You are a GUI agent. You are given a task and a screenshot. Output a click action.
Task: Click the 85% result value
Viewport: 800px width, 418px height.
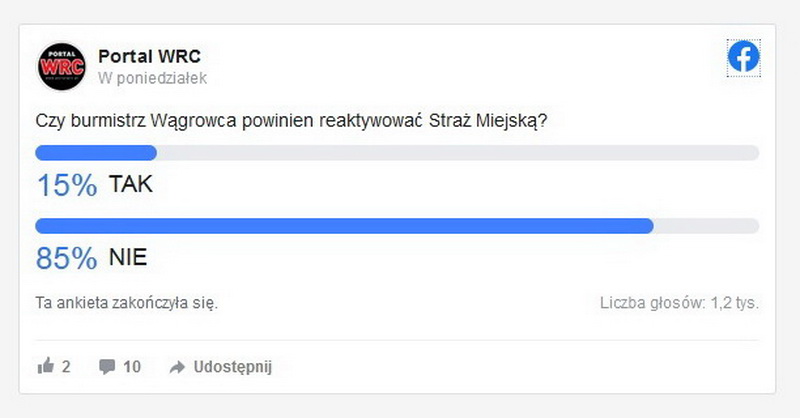click(x=66, y=258)
